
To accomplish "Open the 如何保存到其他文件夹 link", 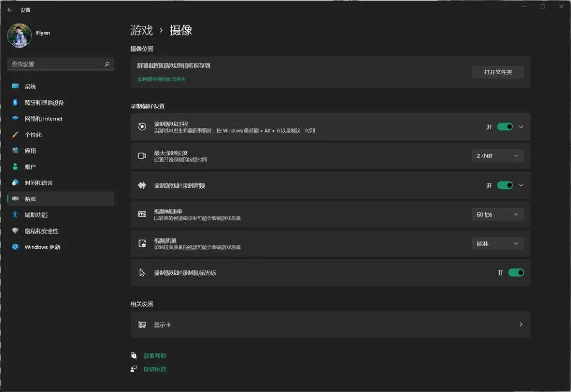I will click(x=162, y=79).
